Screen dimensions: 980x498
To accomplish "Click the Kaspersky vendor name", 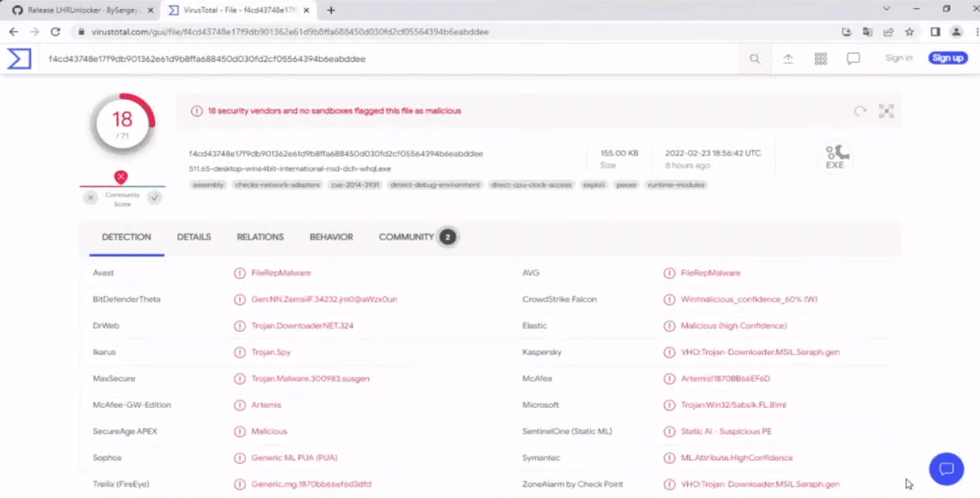I will pos(542,352).
